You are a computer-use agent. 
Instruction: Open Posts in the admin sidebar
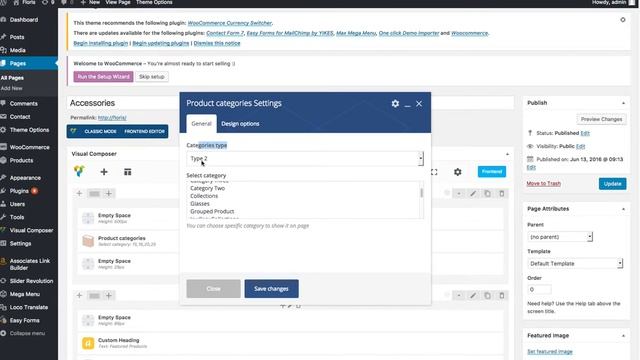coord(17,37)
